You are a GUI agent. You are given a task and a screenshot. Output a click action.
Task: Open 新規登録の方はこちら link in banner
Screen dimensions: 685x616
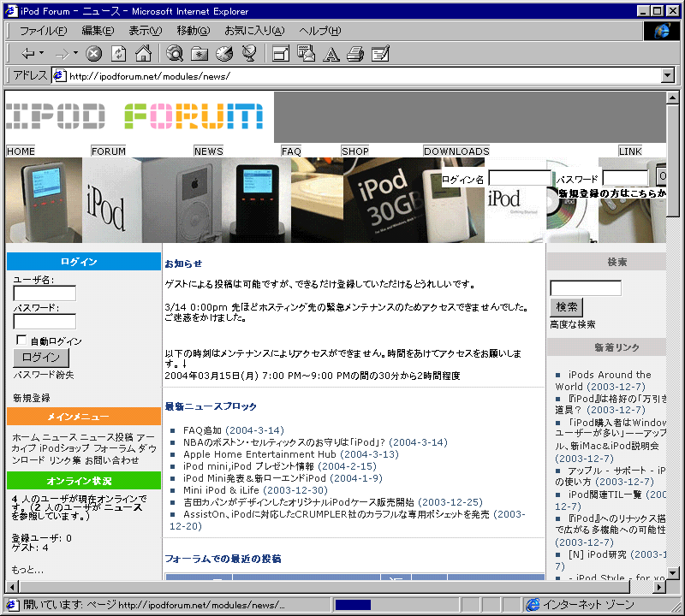[x=612, y=193]
